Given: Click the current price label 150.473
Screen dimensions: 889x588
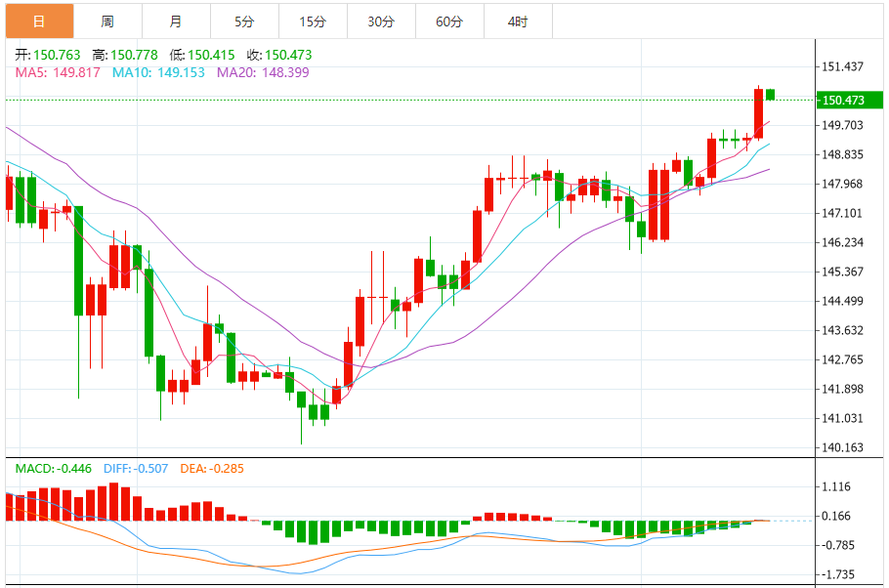Looking at the screenshot, I should (x=849, y=101).
